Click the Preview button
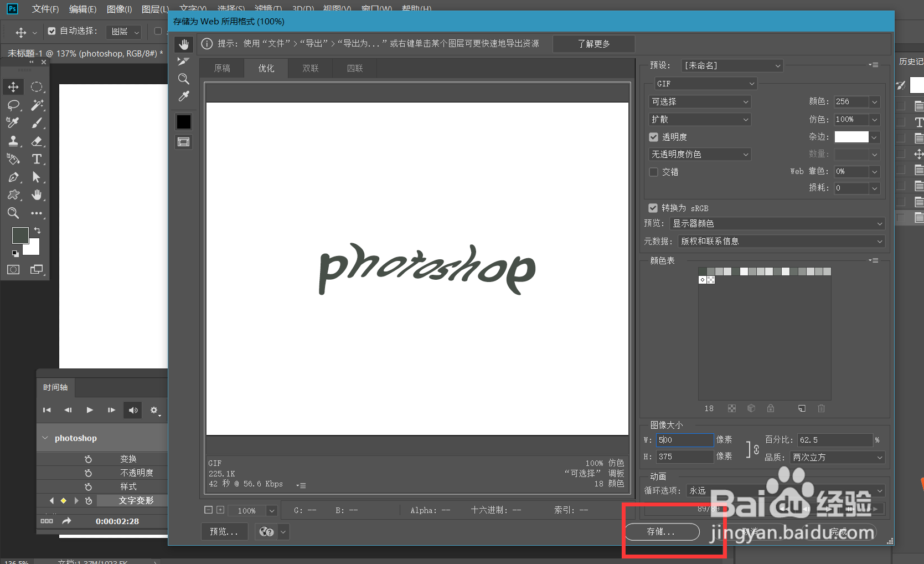Viewport: 924px width, 564px height. (x=224, y=532)
